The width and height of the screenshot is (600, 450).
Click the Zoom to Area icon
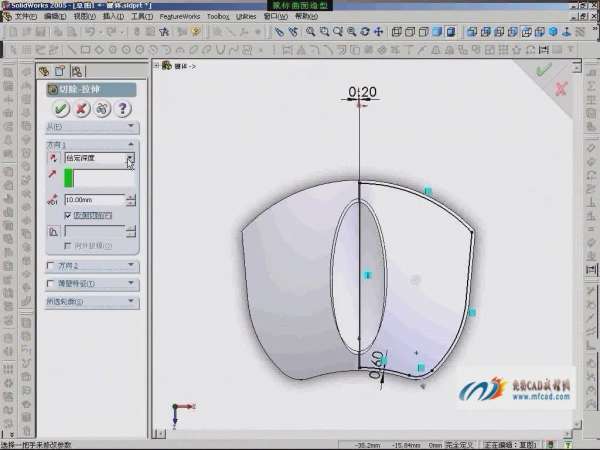(x=324, y=32)
